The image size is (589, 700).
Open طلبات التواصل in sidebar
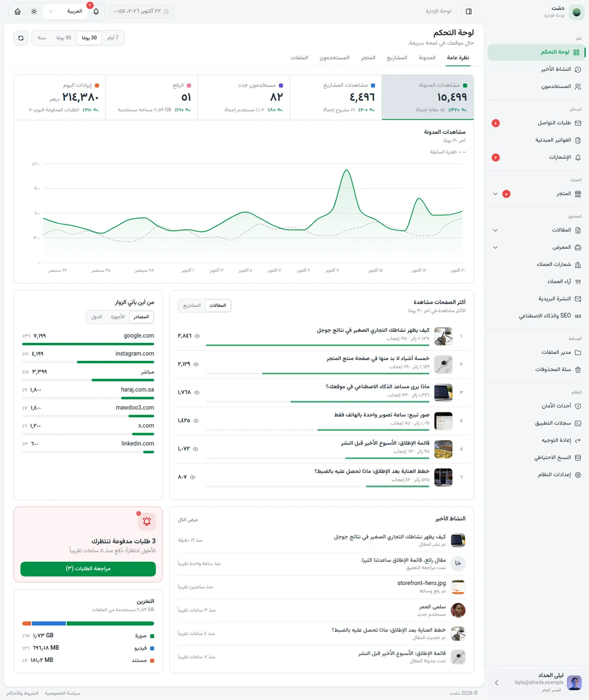[x=537, y=123]
